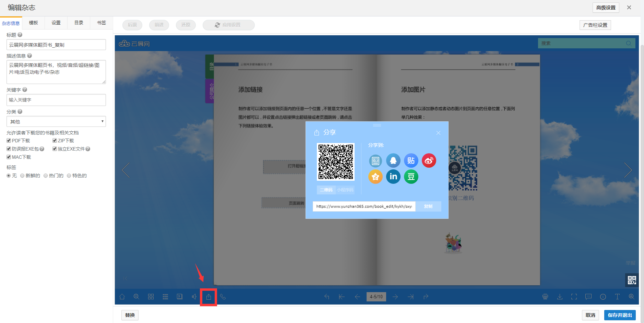Toggle PDF下载 checkbox
The width and height of the screenshot is (644, 323).
pyautogui.click(x=9, y=141)
